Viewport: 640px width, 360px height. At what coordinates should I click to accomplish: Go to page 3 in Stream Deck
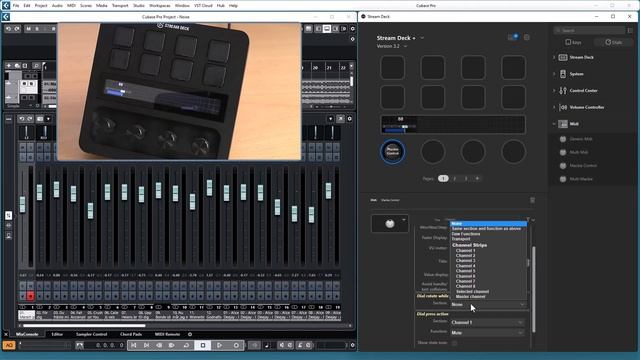click(x=466, y=178)
